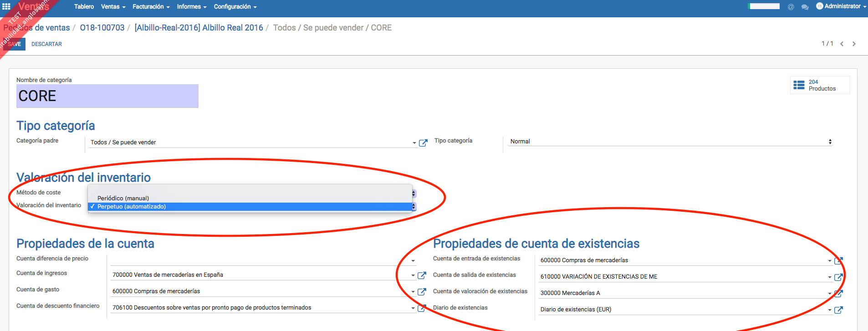868x331 pixels.
Task: Open the Facturación menu
Action: 151,7
